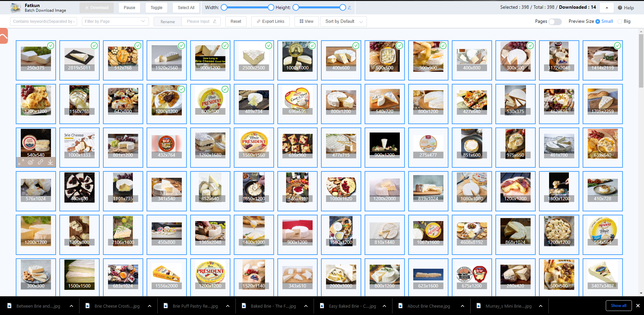Open the Filter by Page dropdown
Image resolution: width=644 pixels, height=315 pixels.
[115, 21]
